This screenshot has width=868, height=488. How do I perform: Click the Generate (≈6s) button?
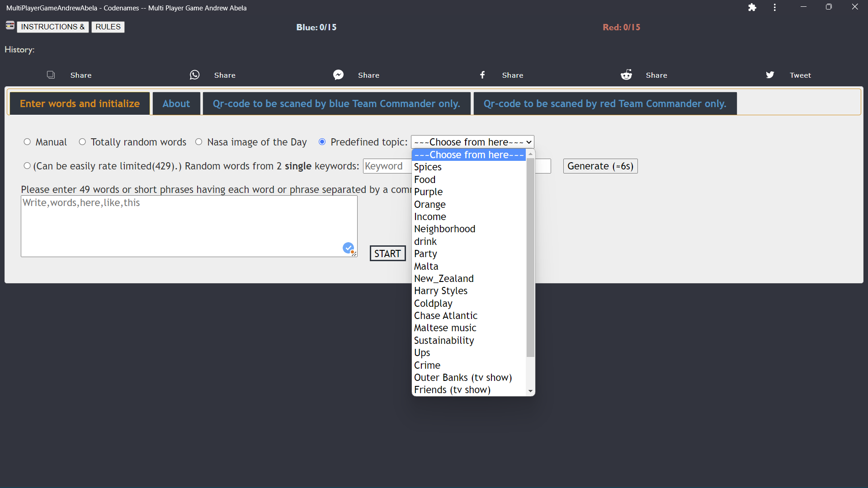point(600,166)
